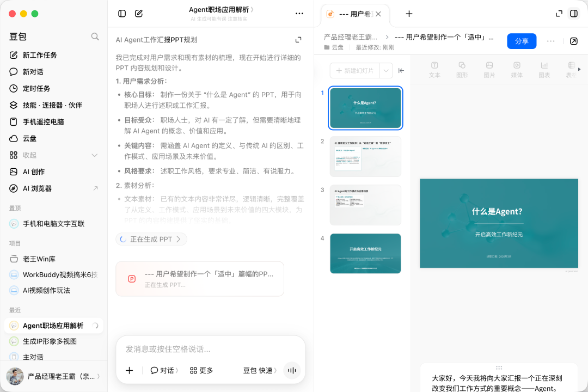The width and height of the screenshot is (588, 392).
Task: Open the 更多 options in input box
Action: click(201, 371)
